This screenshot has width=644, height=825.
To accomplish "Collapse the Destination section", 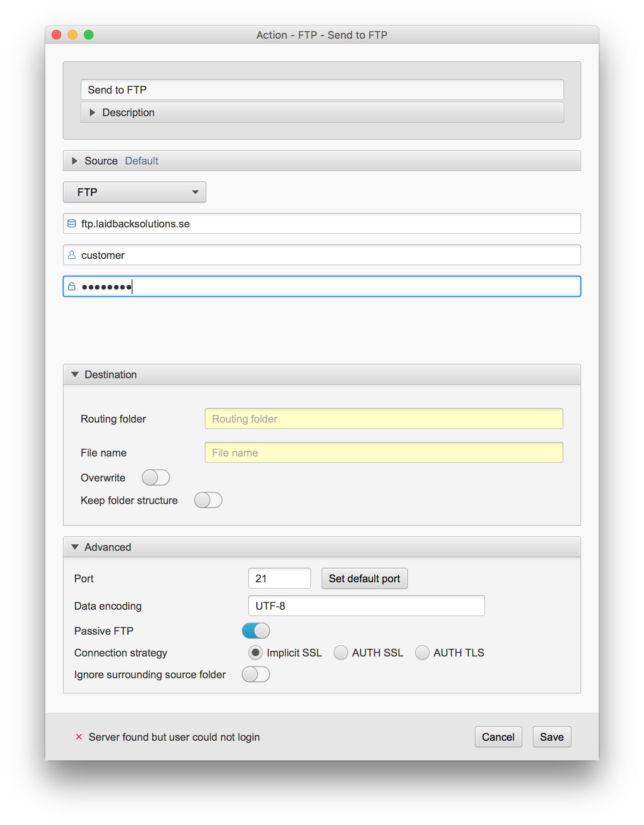I will [322, 375].
